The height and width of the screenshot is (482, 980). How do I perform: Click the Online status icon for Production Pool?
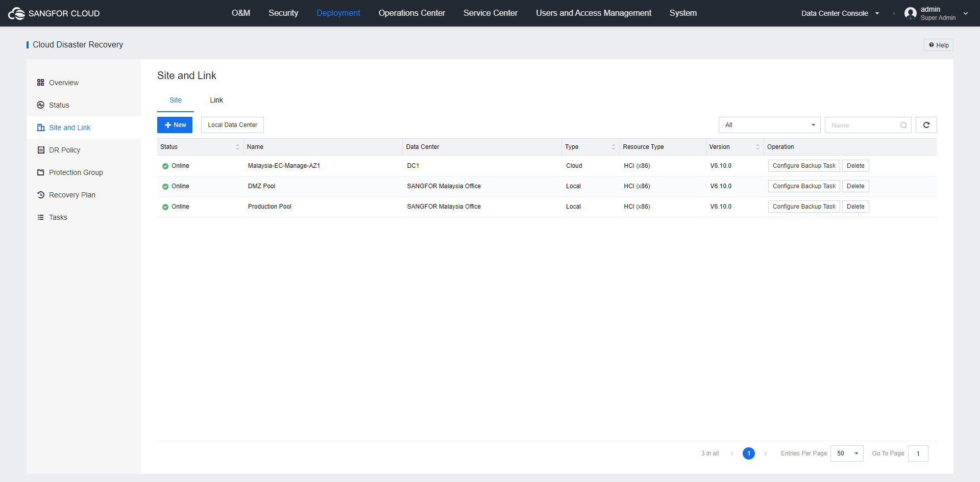click(x=165, y=207)
